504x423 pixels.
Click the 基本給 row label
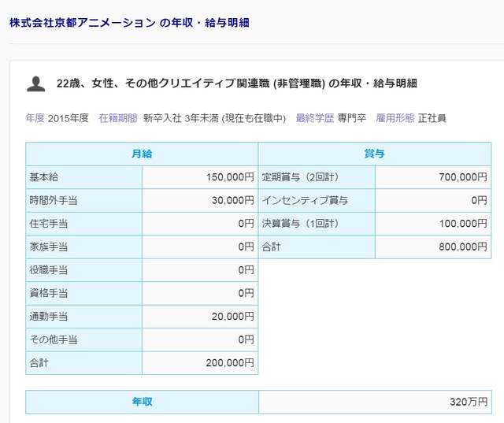(x=43, y=177)
